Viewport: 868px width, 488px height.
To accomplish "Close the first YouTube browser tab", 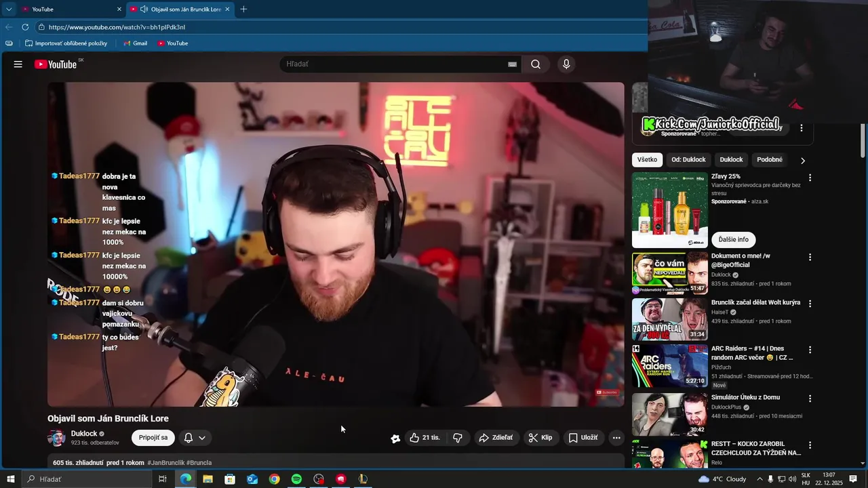I will click(x=119, y=9).
